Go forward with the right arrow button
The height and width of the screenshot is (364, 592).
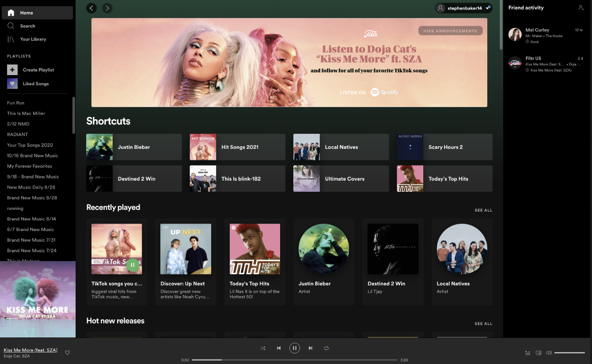(107, 8)
